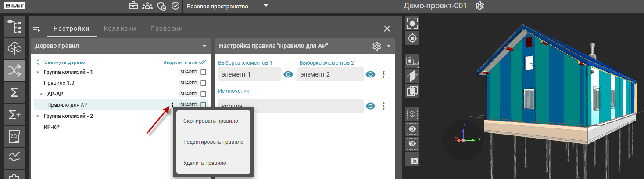Screen dimensions: 644x179
Task: Open the sigma summary tool in sidebar
Action: (14, 93)
